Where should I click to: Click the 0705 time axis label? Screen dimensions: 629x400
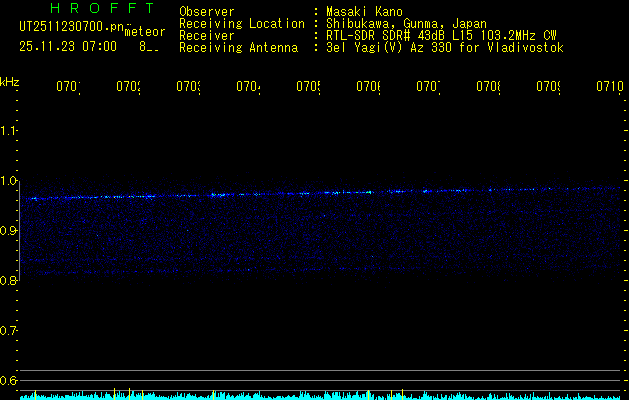click(308, 86)
